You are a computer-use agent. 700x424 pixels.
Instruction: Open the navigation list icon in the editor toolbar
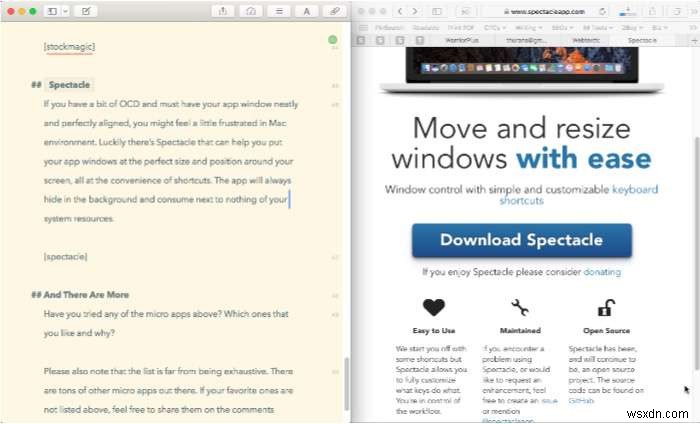click(x=279, y=11)
